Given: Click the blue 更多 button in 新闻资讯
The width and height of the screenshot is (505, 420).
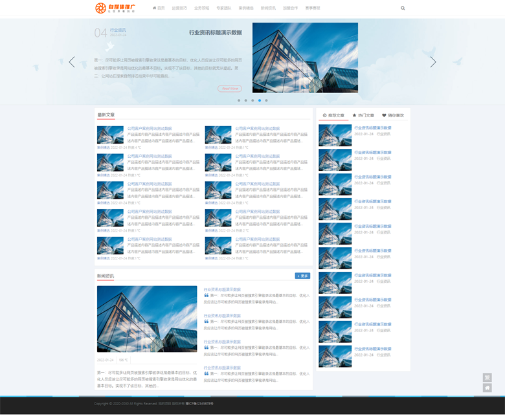Looking at the screenshot, I should (302, 276).
